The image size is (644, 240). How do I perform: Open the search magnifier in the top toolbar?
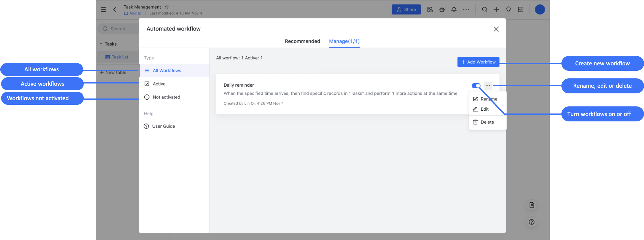coord(484,10)
